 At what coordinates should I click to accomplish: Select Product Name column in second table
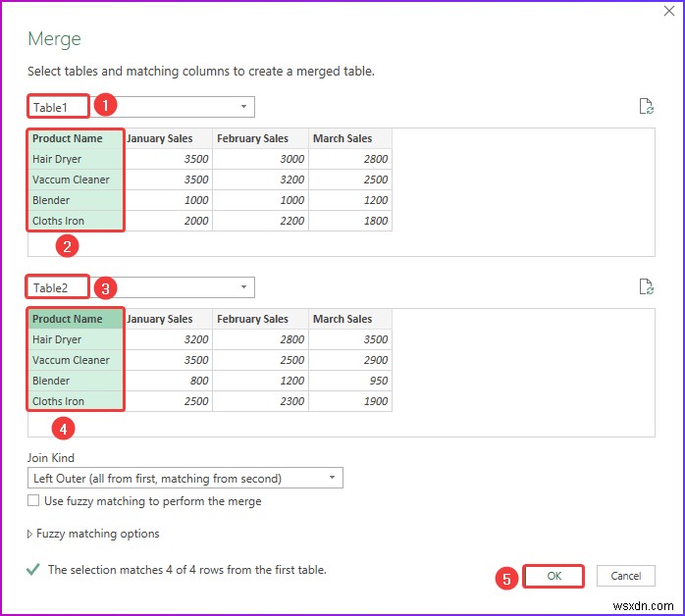tap(67, 319)
